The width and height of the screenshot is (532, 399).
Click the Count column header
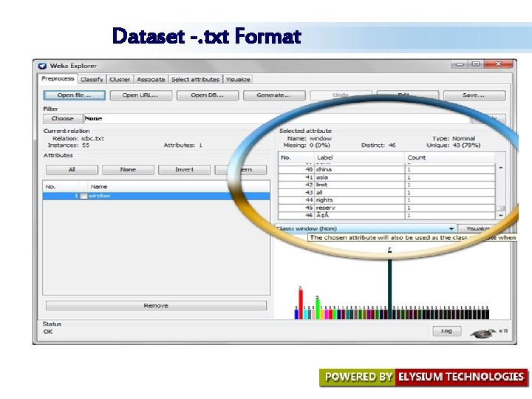point(449,157)
